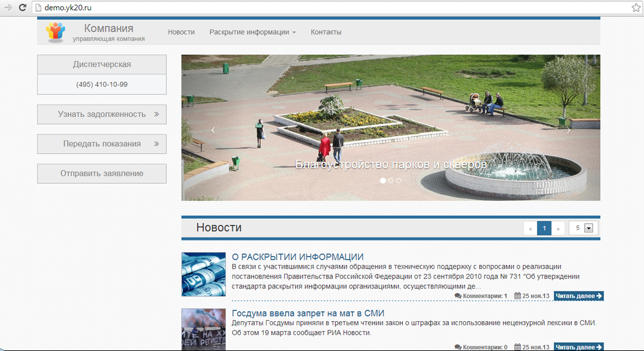Click the browser reload button
The image size is (644, 351).
point(22,8)
